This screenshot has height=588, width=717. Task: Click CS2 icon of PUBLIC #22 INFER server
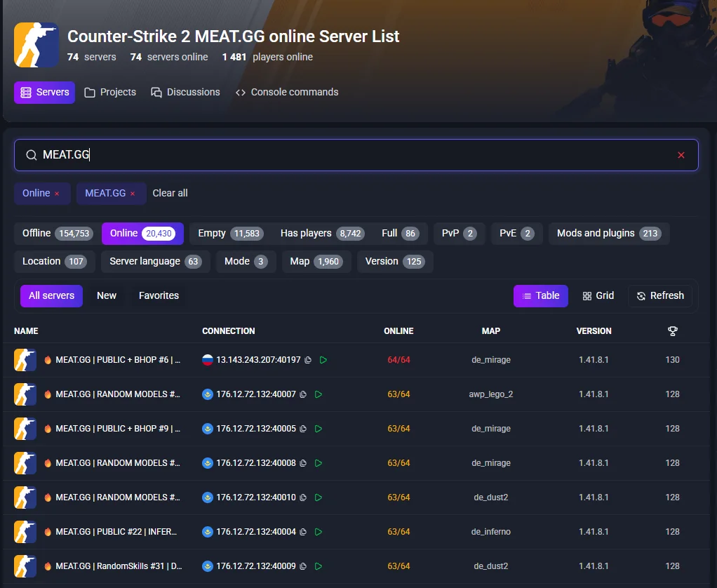pos(25,532)
